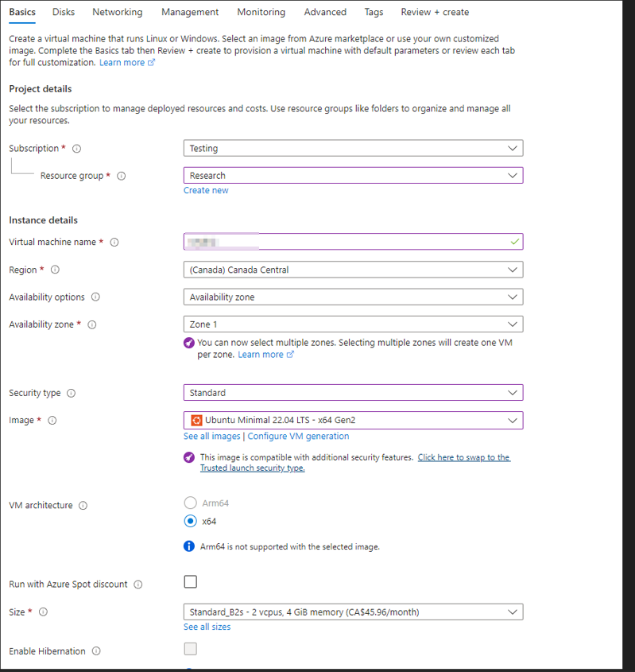This screenshot has width=635, height=672.
Task: Show info tooltip for Enable Hibernation
Action: pos(96,651)
